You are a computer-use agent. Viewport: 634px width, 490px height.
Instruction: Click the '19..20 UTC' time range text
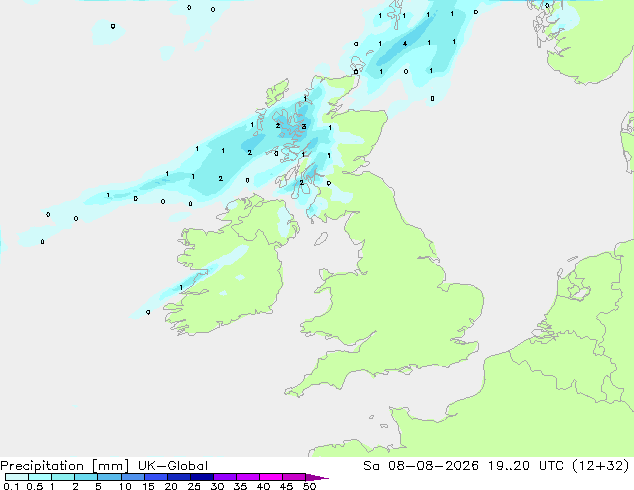pos(525,466)
